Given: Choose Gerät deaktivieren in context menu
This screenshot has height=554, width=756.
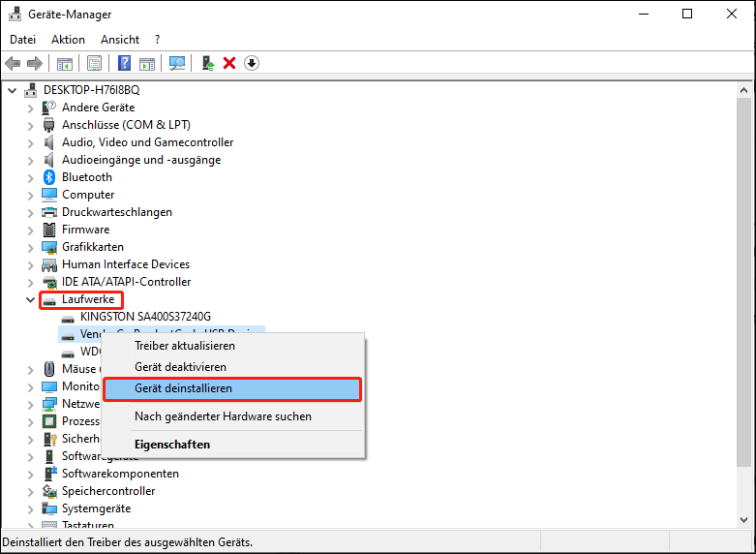Looking at the screenshot, I should click(x=233, y=367).
